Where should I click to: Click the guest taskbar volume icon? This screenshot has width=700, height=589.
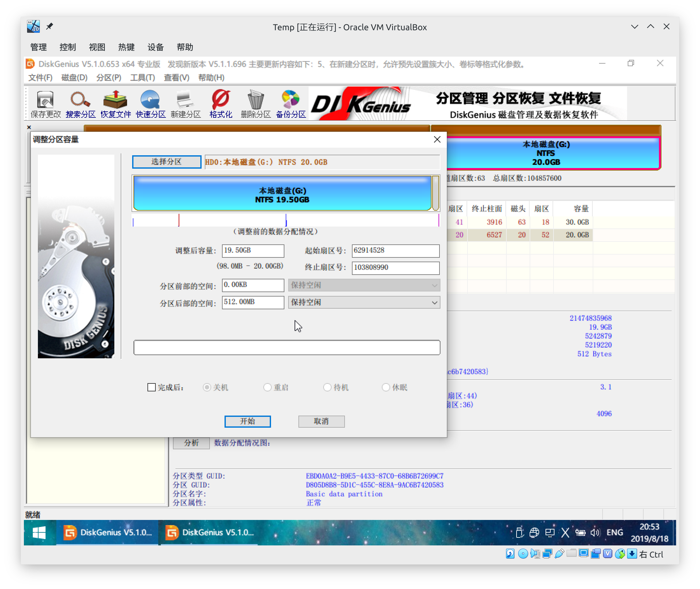[x=595, y=532]
